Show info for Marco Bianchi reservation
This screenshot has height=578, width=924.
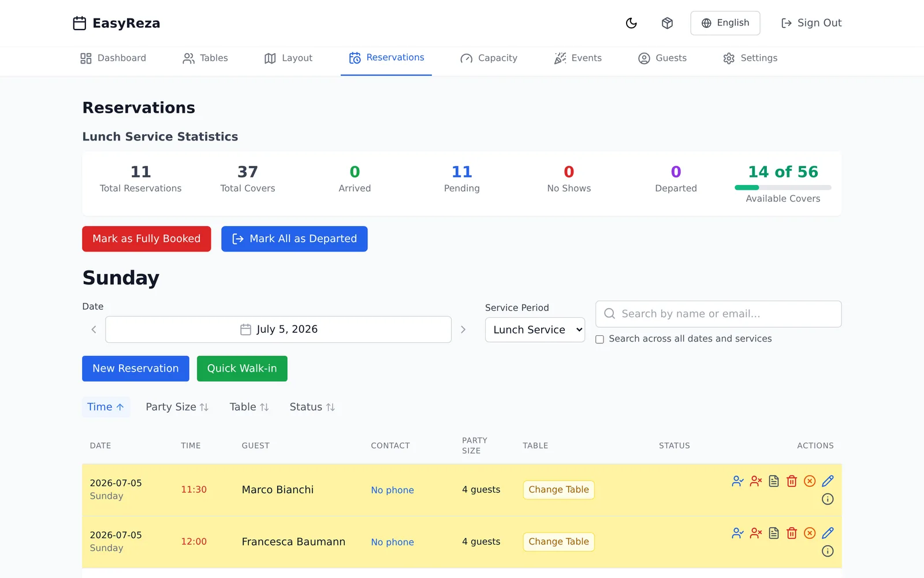[828, 499]
